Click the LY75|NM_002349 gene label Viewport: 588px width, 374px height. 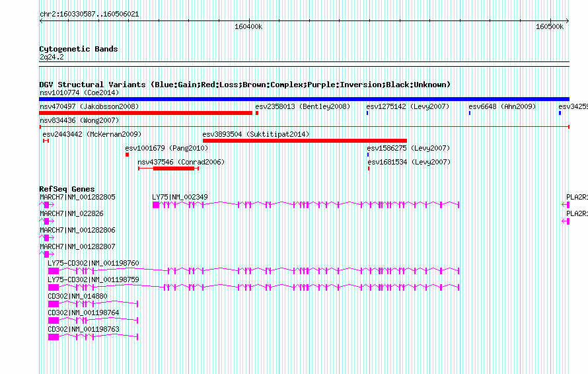coord(180,197)
